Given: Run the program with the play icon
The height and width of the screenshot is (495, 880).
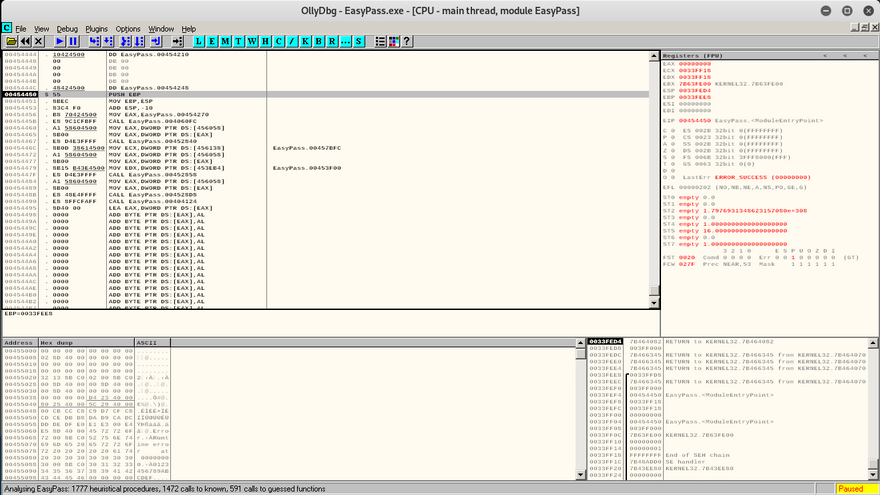Looking at the screenshot, I should (59, 42).
